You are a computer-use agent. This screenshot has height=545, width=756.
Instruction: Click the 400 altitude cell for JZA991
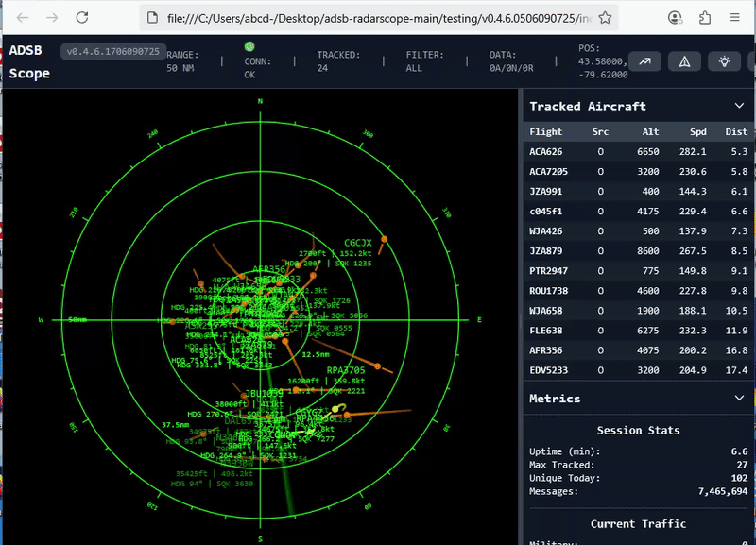click(x=650, y=192)
